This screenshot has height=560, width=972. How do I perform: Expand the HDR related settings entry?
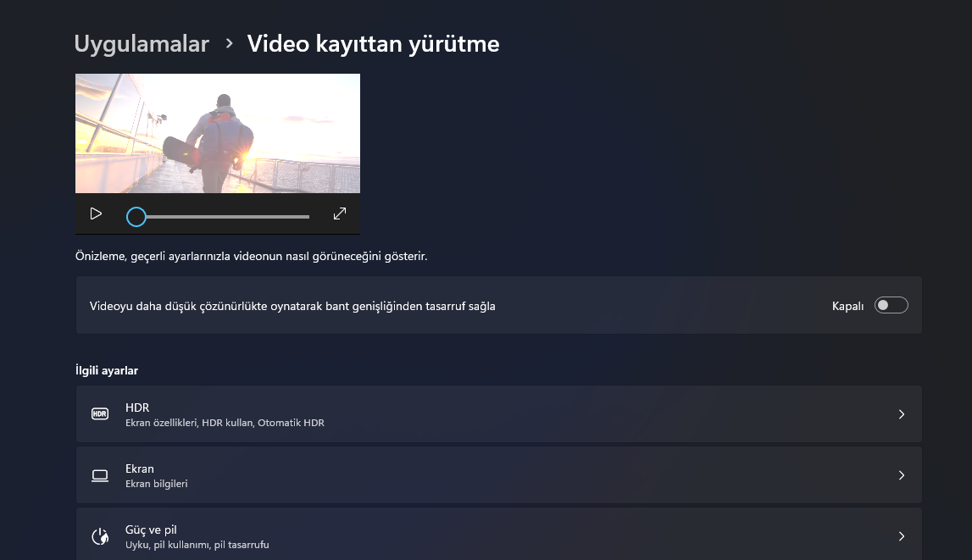pyautogui.click(x=498, y=414)
